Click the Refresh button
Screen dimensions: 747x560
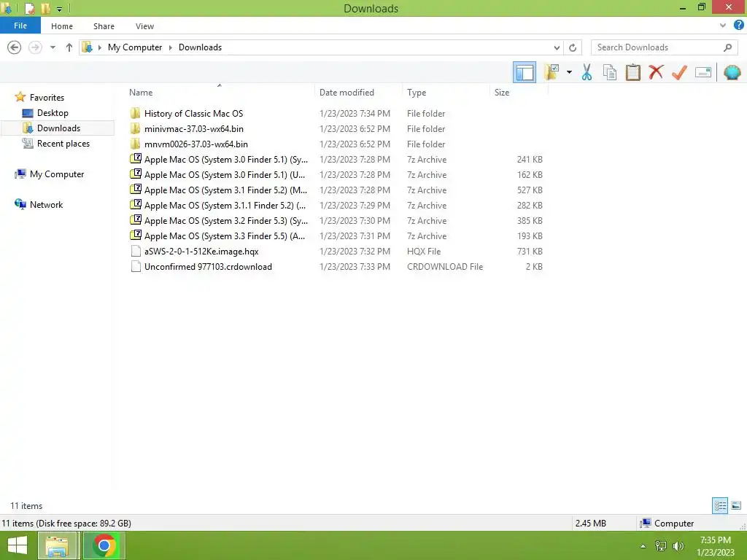point(573,47)
